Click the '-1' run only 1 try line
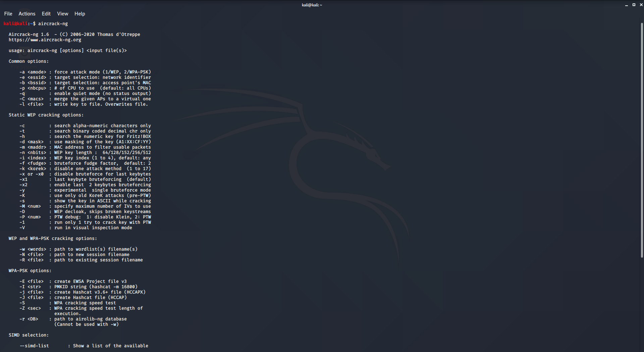This screenshot has height=352, width=644. point(85,222)
